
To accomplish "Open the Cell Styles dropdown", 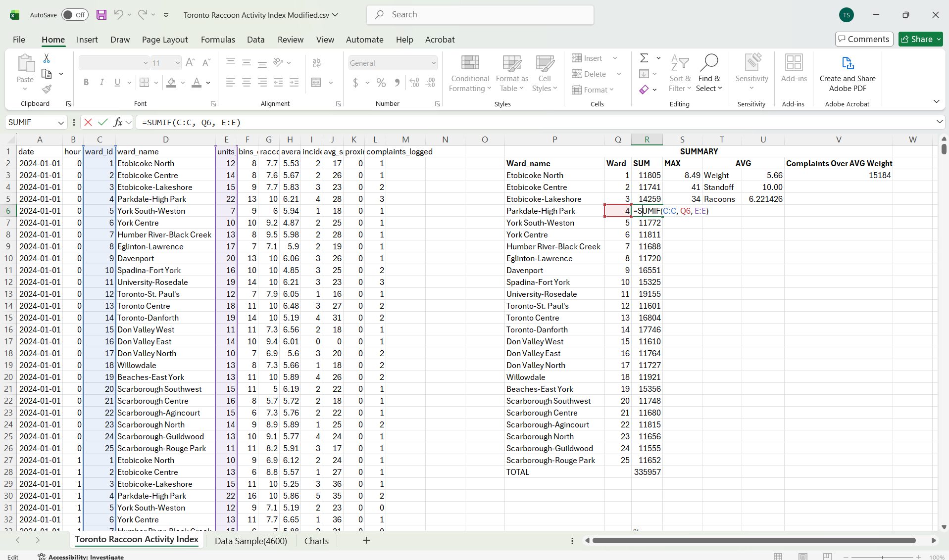I will (x=545, y=73).
